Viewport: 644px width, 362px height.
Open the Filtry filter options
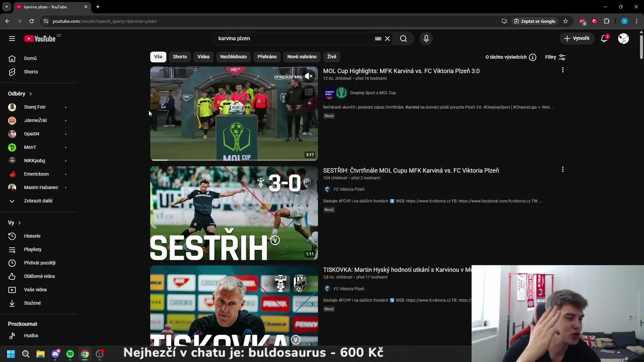[555, 57]
